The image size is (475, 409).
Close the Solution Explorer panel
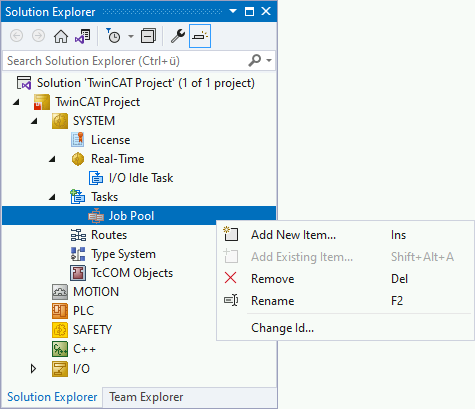(266, 11)
